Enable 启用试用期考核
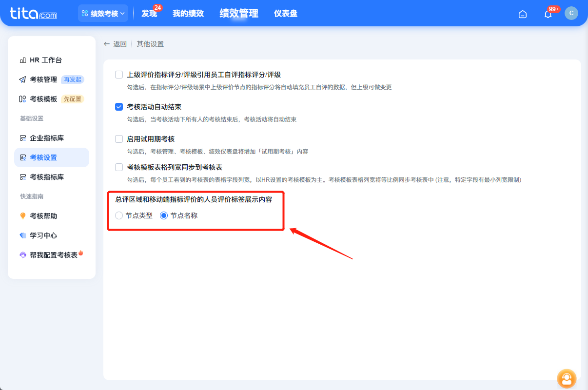This screenshot has height=390, width=588. coord(118,138)
